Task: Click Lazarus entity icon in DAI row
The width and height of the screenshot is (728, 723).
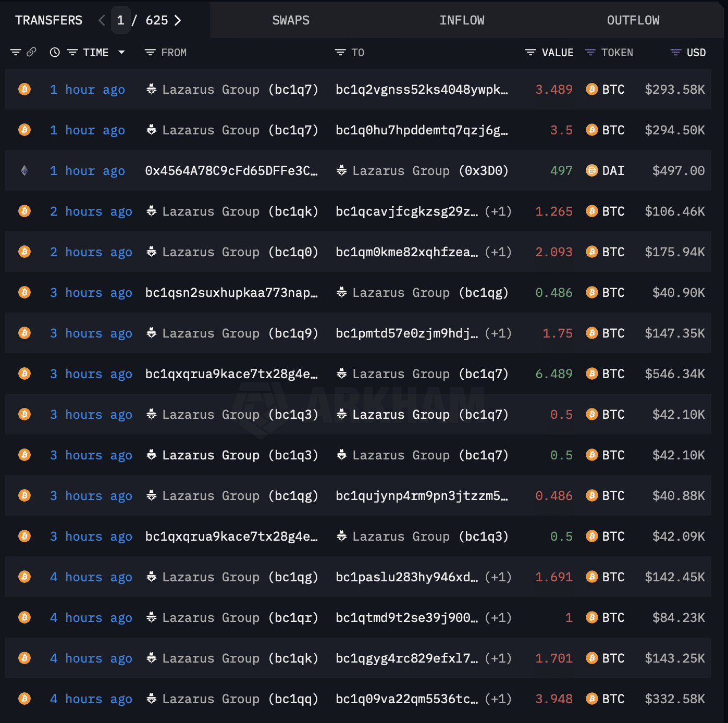Action: [341, 170]
